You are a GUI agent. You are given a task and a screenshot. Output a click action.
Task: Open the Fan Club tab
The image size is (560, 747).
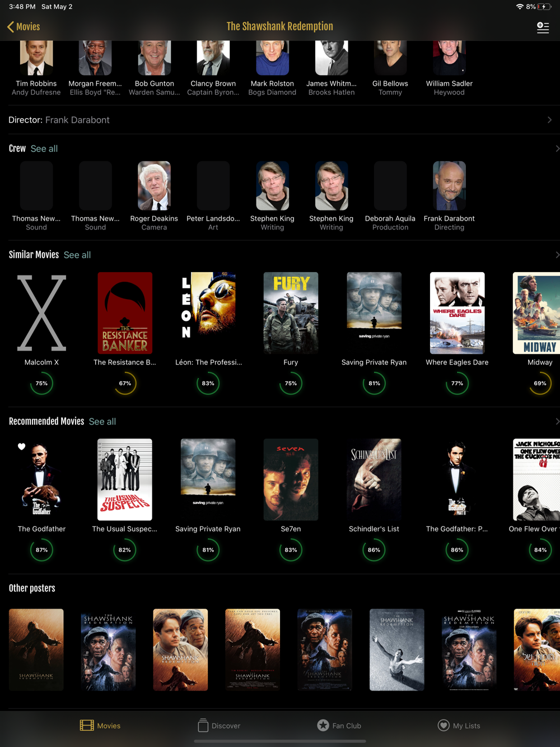point(339,725)
